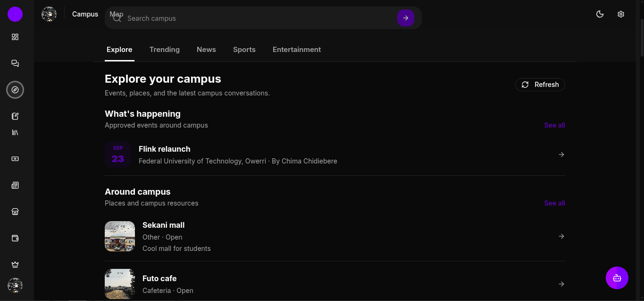Click the Sep 23 date badge
The height and width of the screenshot is (301, 644).
pyautogui.click(x=118, y=155)
